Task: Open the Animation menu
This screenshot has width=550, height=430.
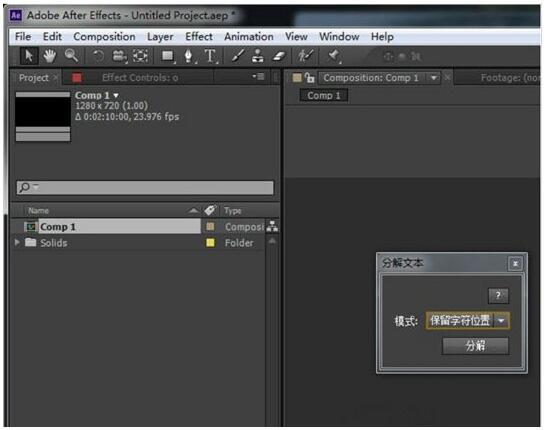Action: (x=249, y=36)
